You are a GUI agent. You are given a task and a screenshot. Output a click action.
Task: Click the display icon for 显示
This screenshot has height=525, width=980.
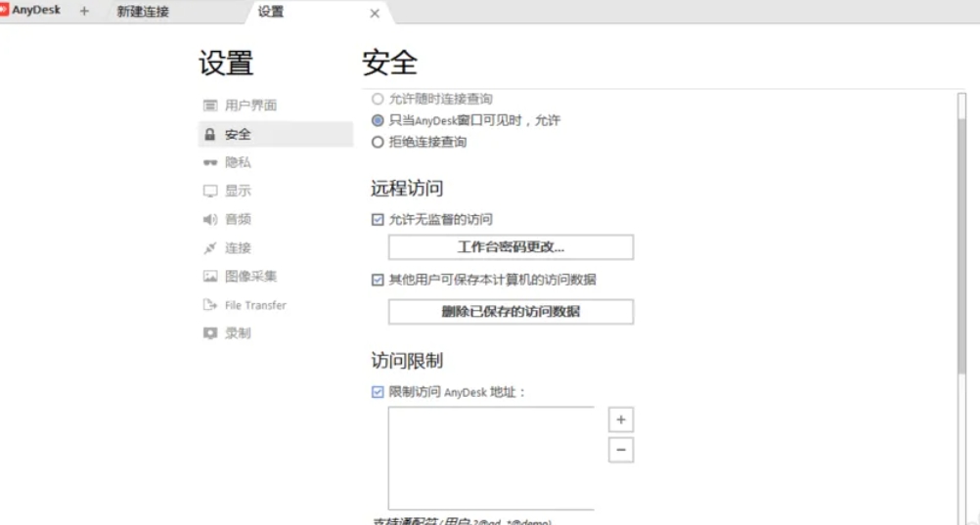coord(210,192)
